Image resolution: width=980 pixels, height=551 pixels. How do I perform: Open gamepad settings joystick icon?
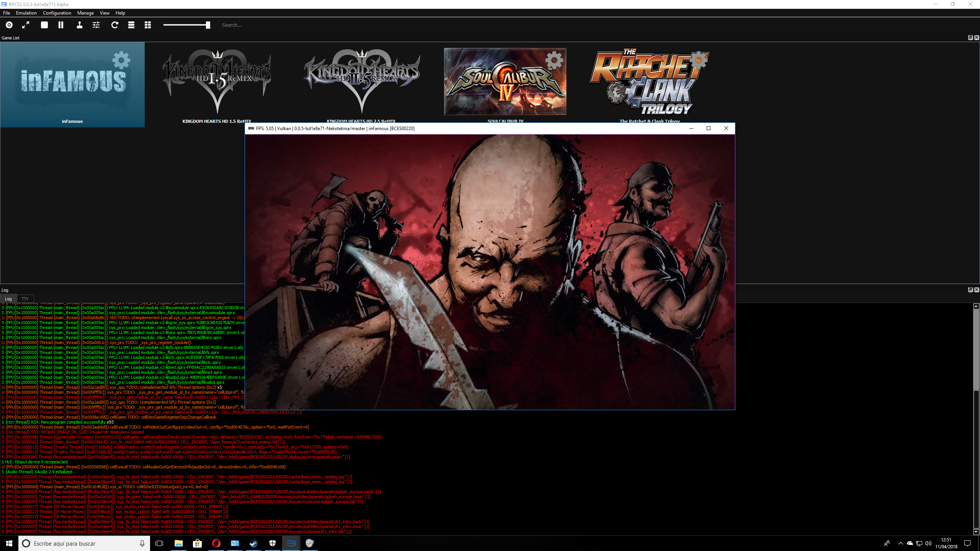click(x=80, y=25)
